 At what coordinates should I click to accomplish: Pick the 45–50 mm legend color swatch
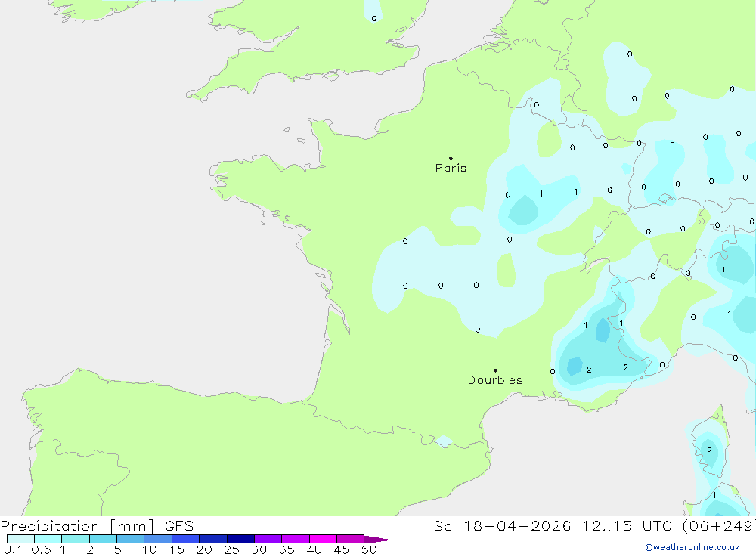click(351, 539)
